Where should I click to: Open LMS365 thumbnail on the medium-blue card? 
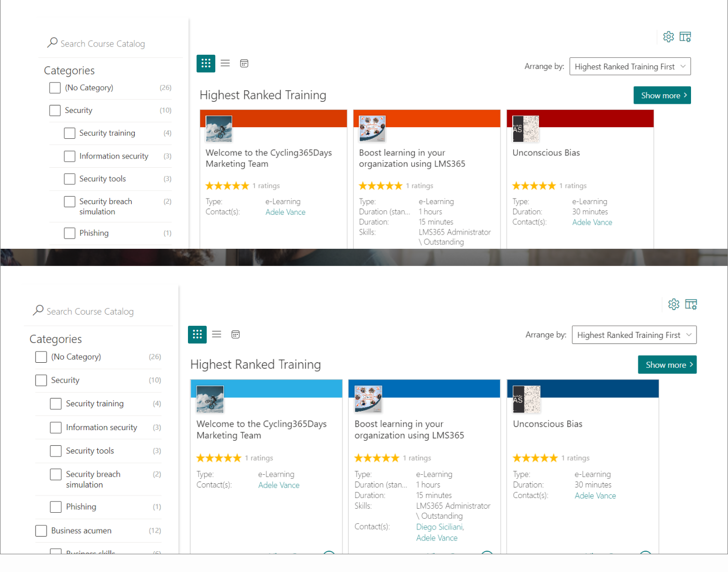coord(368,399)
